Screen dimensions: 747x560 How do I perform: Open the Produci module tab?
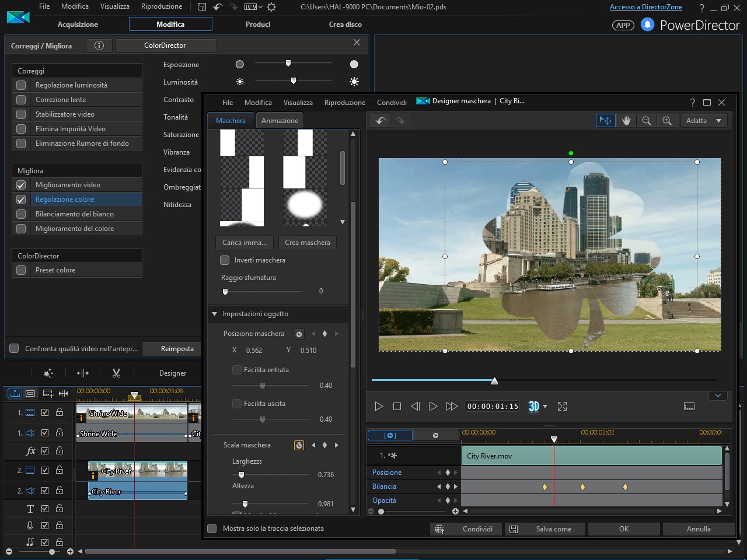pyautogui.click(x=258, y=24)
